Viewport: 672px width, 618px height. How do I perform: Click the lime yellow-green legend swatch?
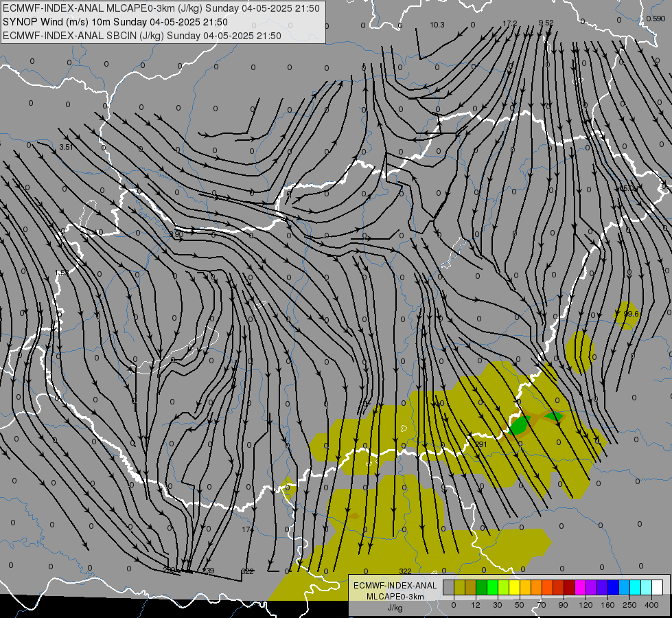(x=504, y=587)
